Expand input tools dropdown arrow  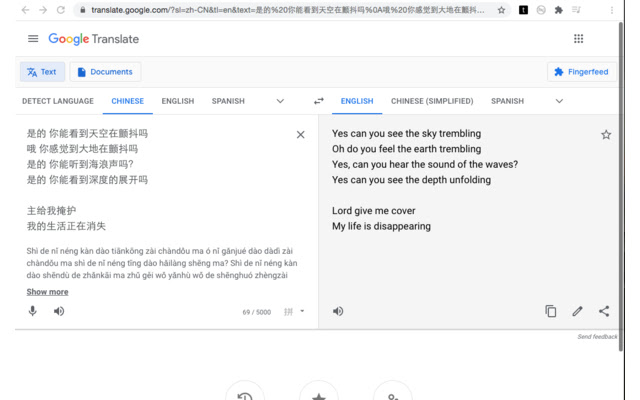tap(302, 311)
